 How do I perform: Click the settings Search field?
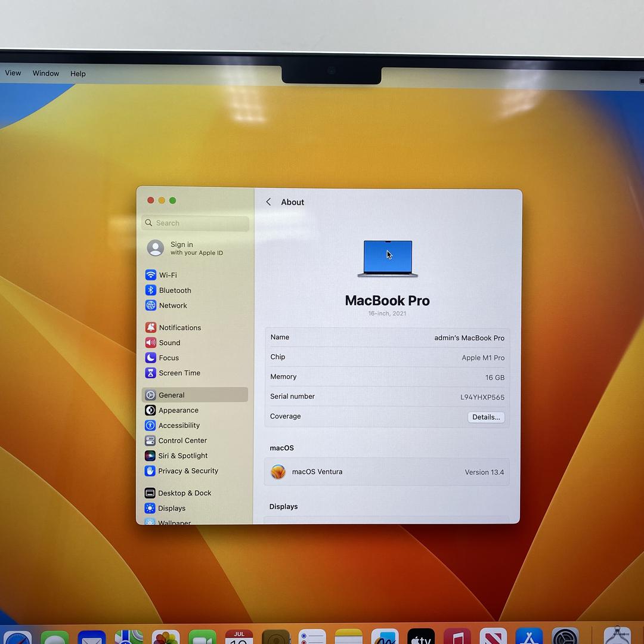(x=196, y=223)
